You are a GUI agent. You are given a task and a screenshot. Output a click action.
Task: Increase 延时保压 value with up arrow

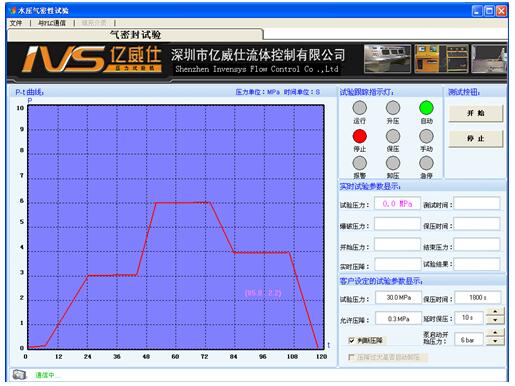[495, 311]
